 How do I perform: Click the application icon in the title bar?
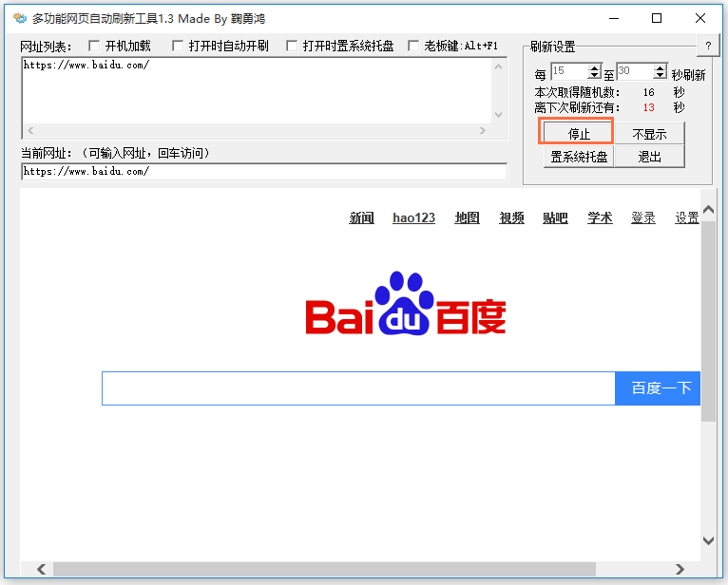coord(20,18)
